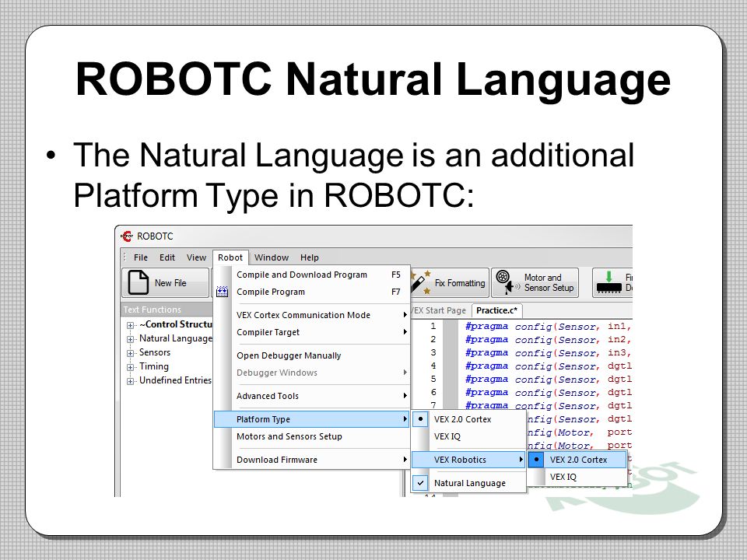Expand the Download Firmware submenu
747x560 pixels.
(x=311, y=460)
